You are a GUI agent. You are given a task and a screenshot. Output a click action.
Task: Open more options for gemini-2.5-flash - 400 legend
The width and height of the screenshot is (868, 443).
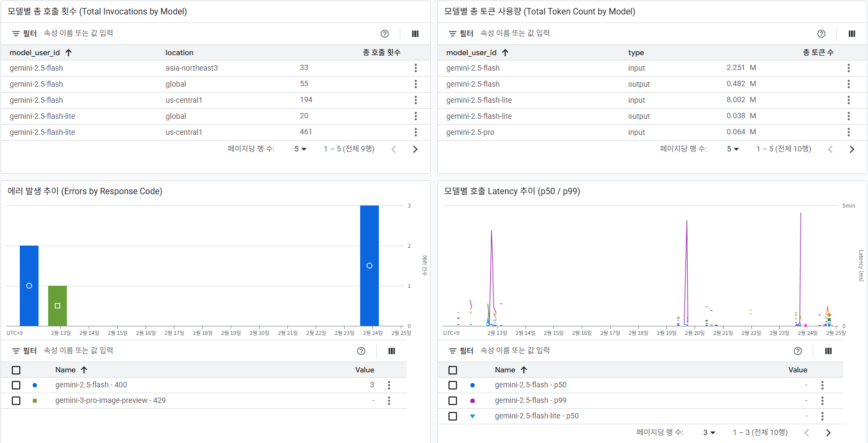389,385
